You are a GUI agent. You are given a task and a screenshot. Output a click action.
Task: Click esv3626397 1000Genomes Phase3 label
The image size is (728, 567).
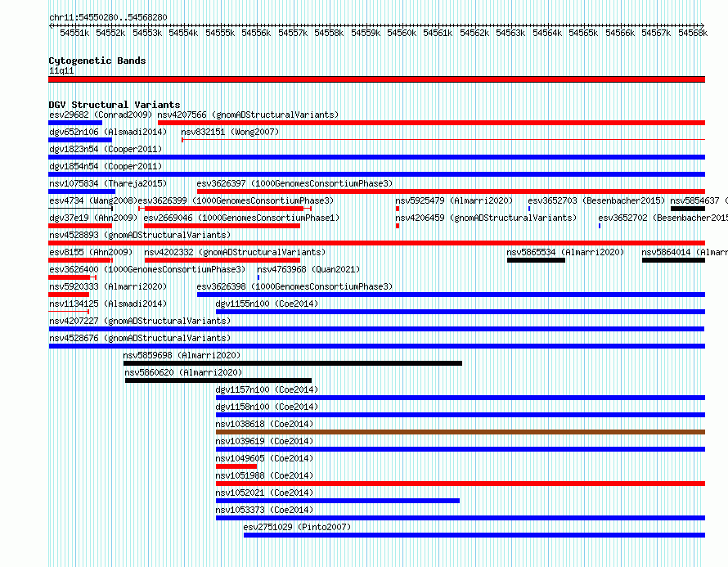coord(294,183)
